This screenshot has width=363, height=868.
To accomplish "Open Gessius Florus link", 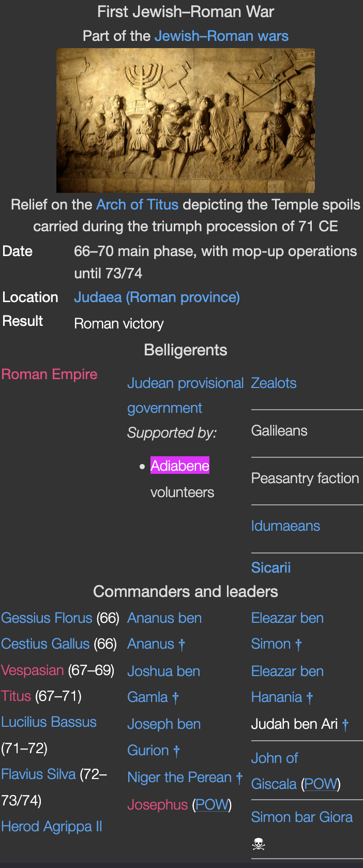I will click(47, 618).
